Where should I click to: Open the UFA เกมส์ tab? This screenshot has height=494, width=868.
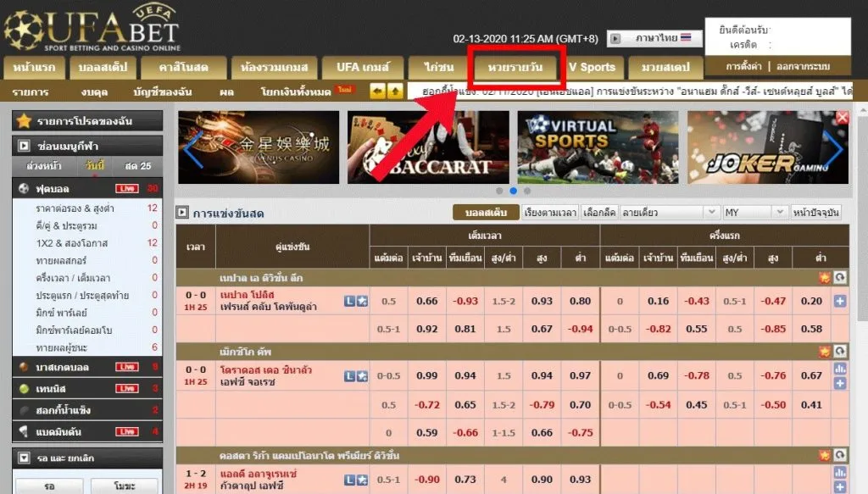coord(363,68)
